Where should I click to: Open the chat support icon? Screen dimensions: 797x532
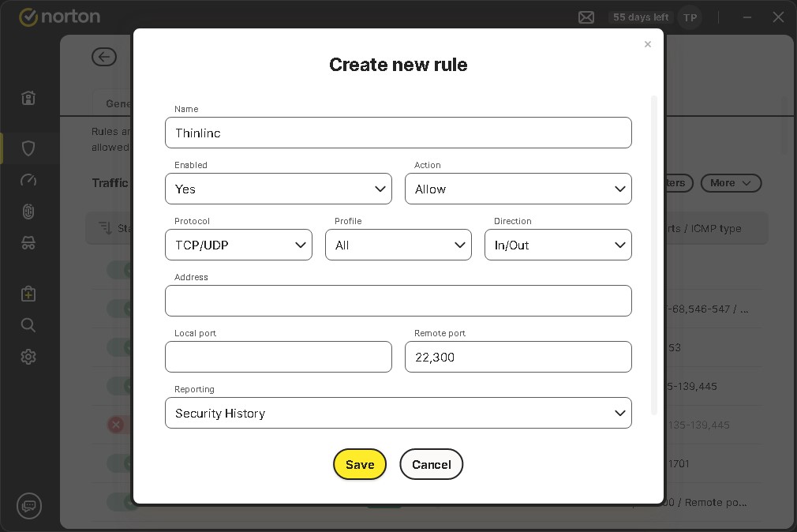pos(29,505)
